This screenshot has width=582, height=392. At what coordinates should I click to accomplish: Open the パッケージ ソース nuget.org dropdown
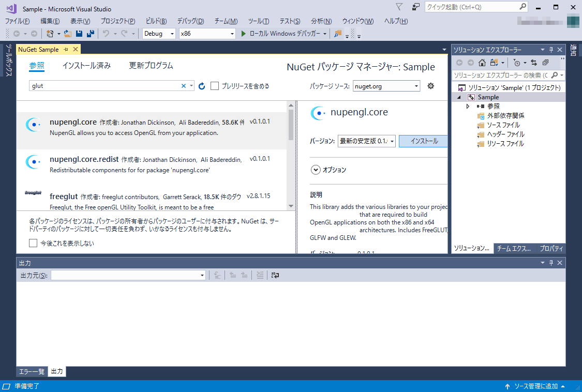pyautogui.click(x=386, y=86)
